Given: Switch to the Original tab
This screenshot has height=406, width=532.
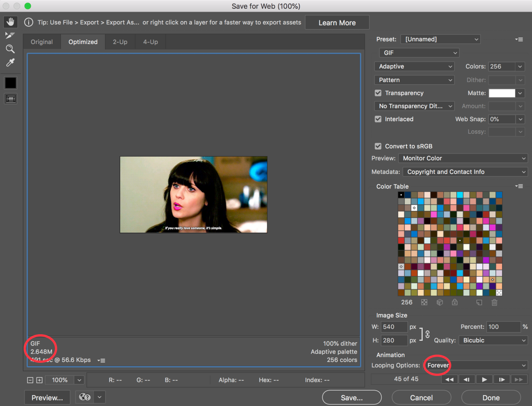Looking at the screenshot, I should (42, 42).
